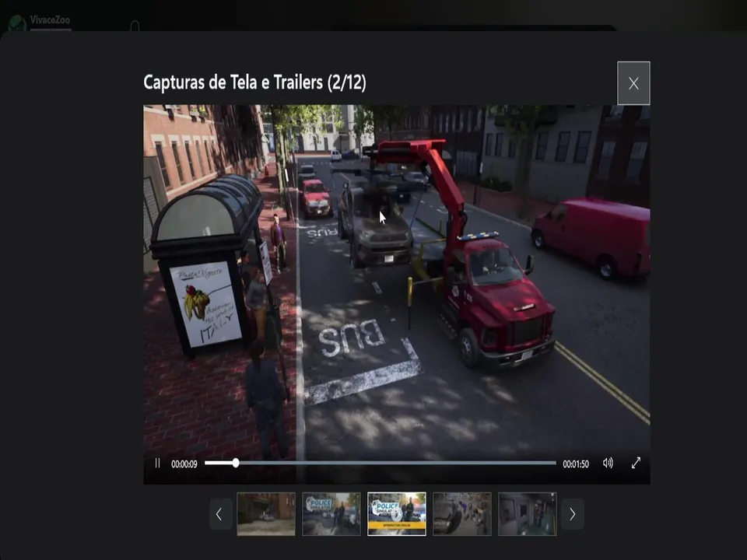Expand video to fullscreen
The height and width of the screenshot is (560, 747).
636,464
